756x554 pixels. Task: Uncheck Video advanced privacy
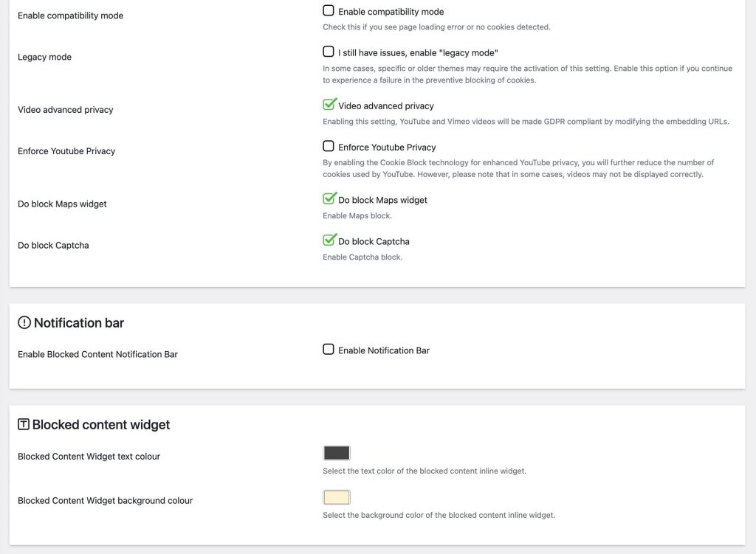point(329,104)
